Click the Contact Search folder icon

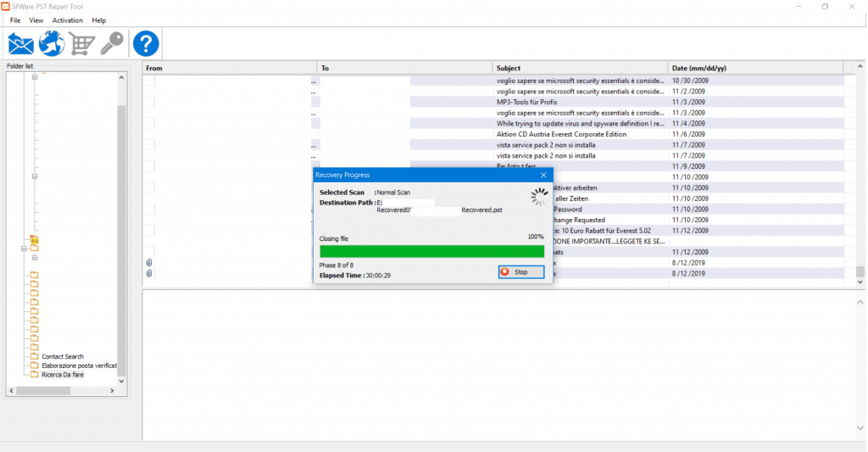[34, 356]
